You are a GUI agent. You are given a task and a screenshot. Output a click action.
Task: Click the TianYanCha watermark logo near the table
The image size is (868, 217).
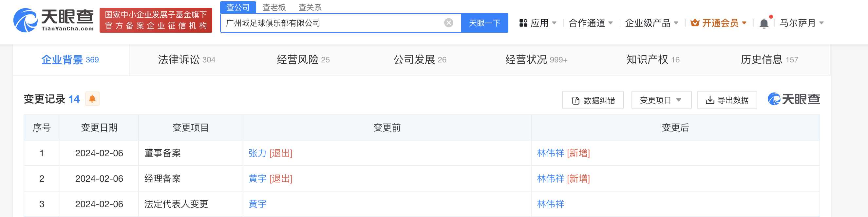click(794, 99)
